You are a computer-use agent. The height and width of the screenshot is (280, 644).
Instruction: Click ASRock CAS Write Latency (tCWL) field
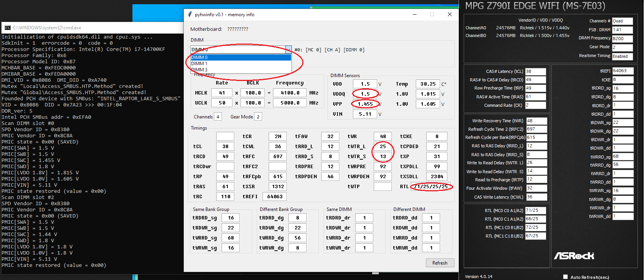pos(537,197)
